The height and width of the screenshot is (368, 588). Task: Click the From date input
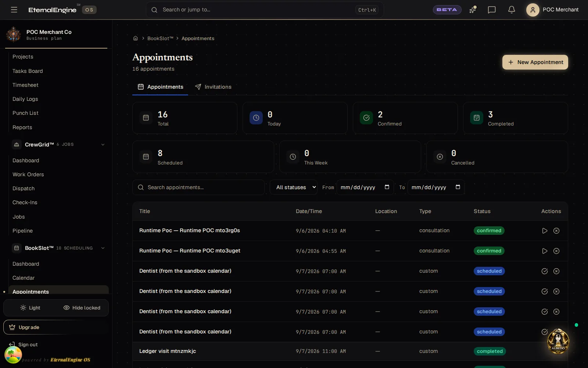pyautogui.click(x=365, y=187)
